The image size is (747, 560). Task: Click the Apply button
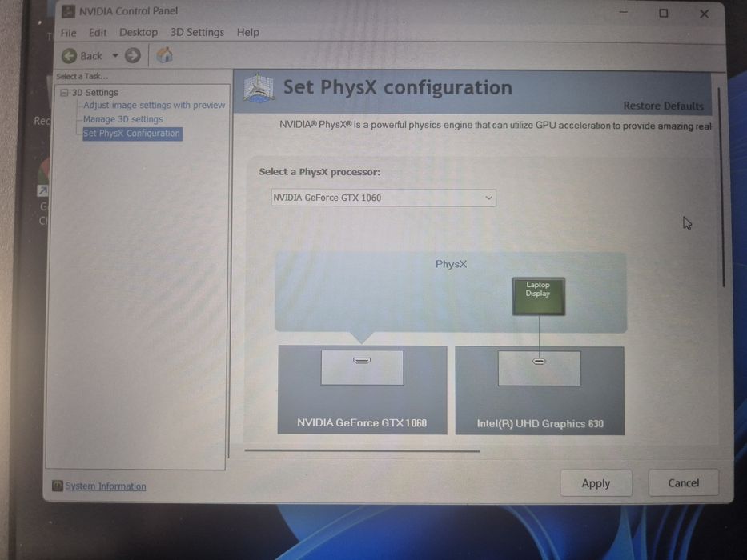[x=596, y=483]
